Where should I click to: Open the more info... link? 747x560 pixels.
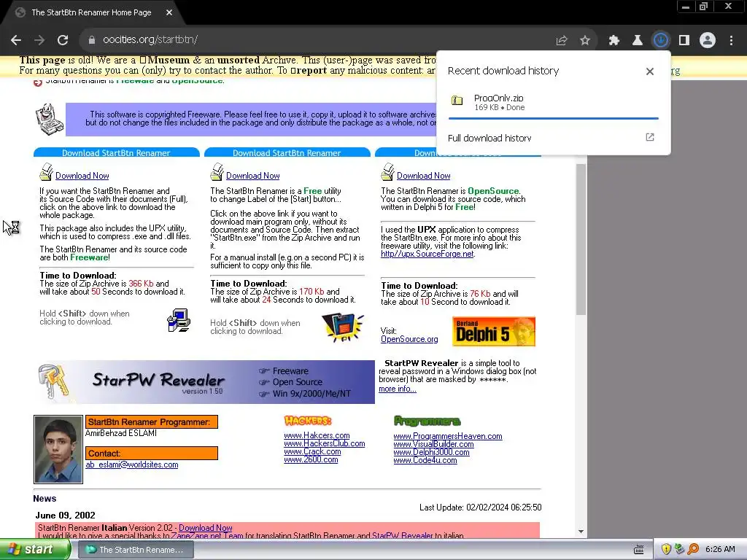(x=398, y=389)
